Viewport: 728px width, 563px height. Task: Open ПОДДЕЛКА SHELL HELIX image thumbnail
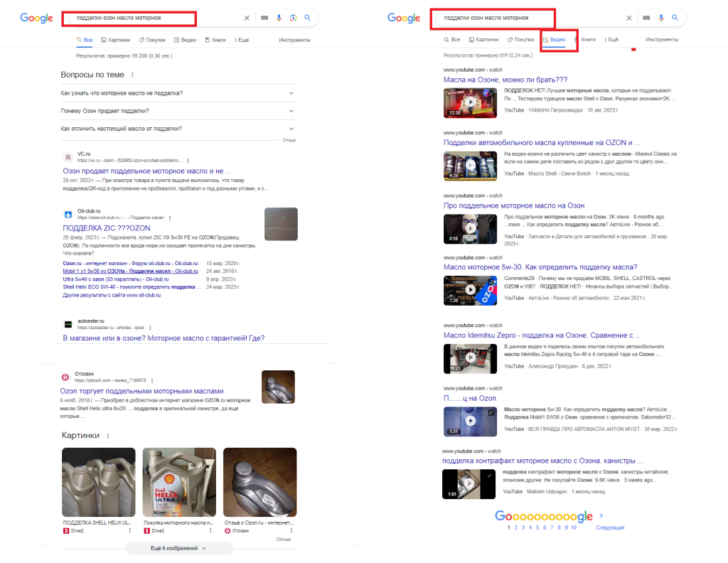point(98,482)
